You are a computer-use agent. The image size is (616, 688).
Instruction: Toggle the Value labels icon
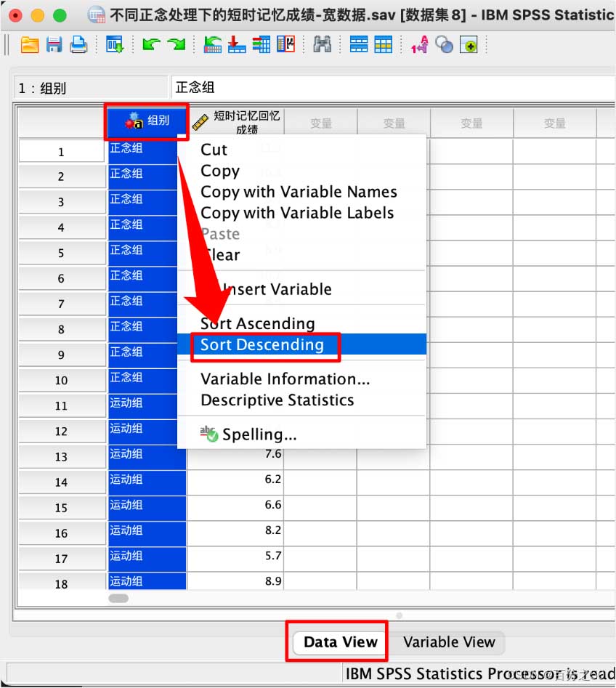click(x=419, y=45)
